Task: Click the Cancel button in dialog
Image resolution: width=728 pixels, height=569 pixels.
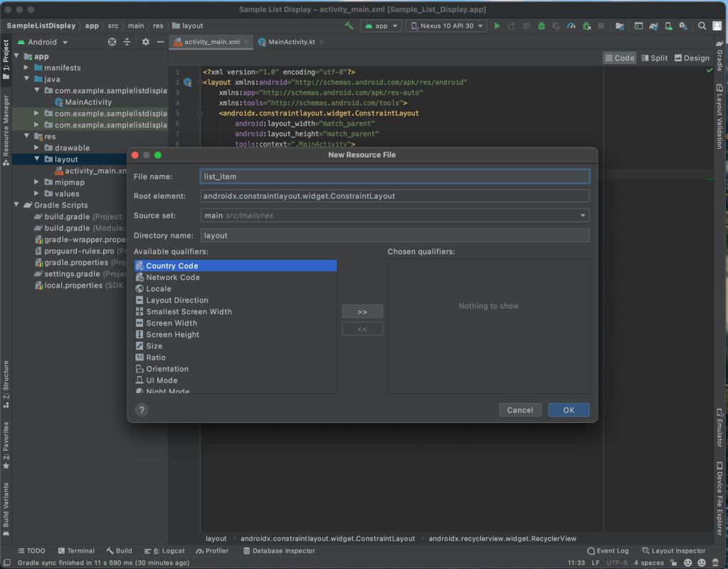Action: 520,409
